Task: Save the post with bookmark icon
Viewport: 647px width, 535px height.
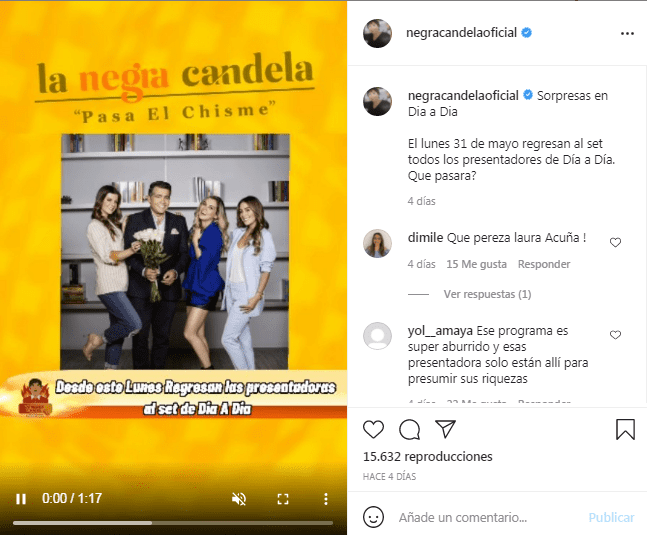Action: [625, 429]
